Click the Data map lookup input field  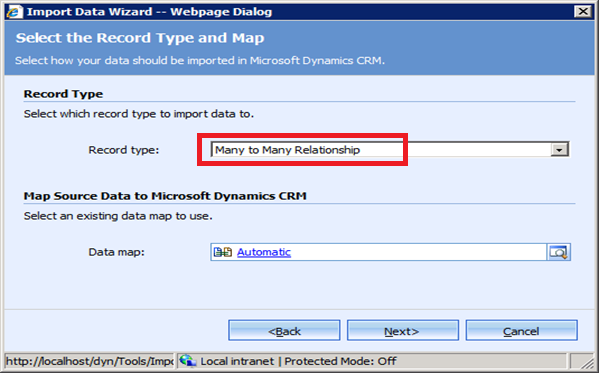coord(379,252)
